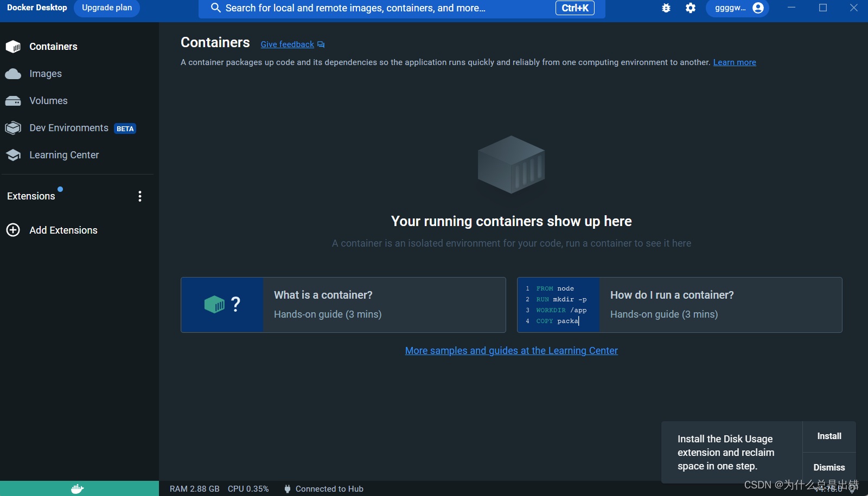
Task: Click the Upgrade plan button
Action: point(107,8)
